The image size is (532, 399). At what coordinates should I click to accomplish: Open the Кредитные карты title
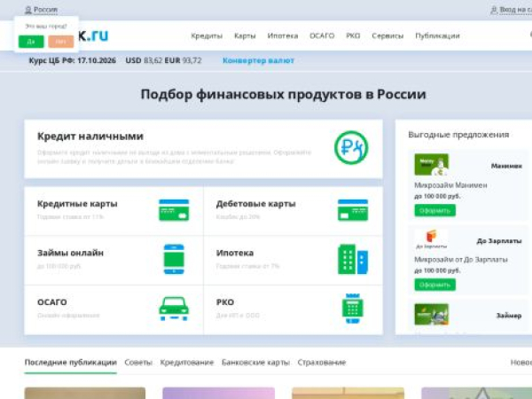pyautogui.click(x=77, y=204)
